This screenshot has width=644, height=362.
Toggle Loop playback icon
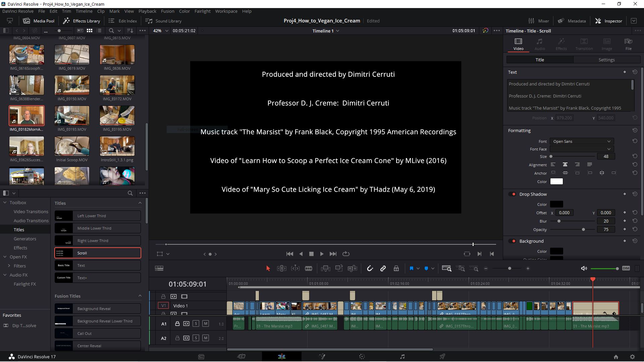346,254
